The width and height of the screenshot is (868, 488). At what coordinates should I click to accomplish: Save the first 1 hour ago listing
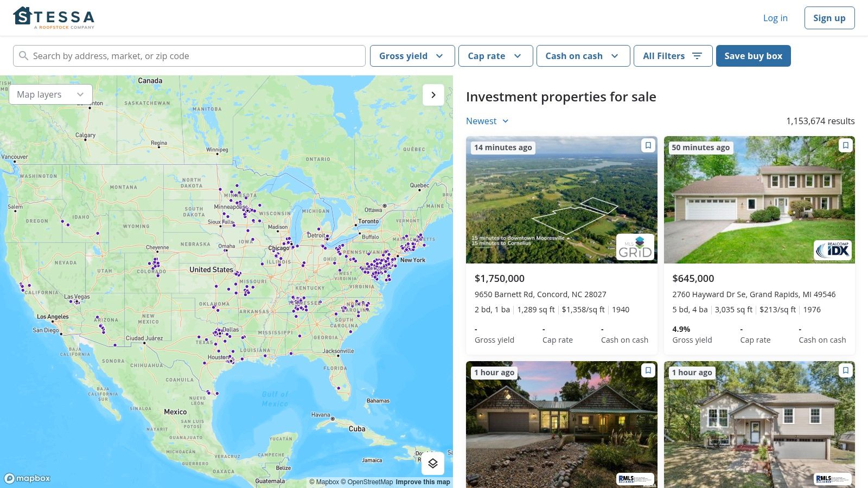tap(648, 370)
